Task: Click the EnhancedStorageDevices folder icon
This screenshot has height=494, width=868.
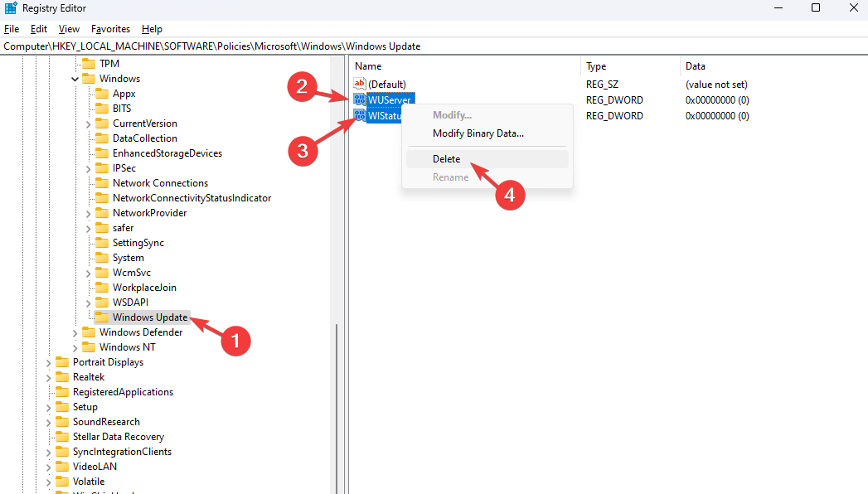Action: tap(102, 153)
